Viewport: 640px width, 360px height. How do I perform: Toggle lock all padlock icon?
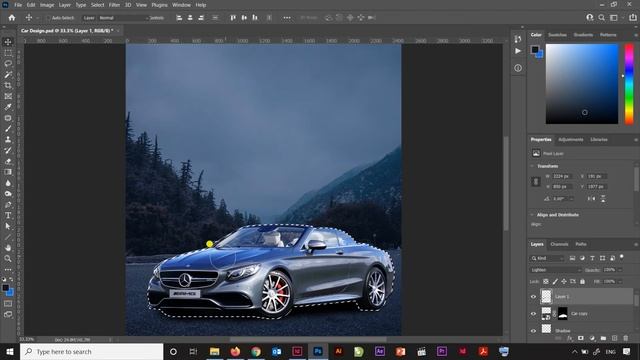point(582,282)
